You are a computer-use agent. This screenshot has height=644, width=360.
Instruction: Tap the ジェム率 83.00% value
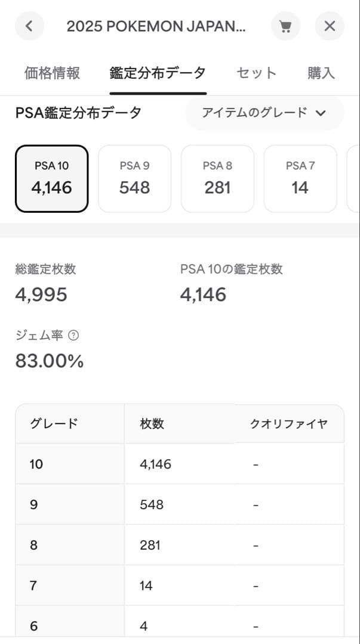pos(49,360)
